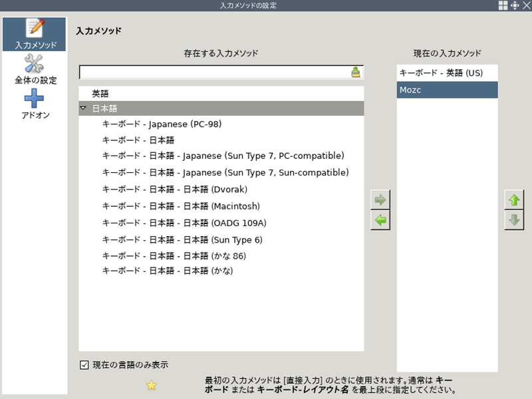
Task: Click the input method search field
Action: (x=213, y=72)
